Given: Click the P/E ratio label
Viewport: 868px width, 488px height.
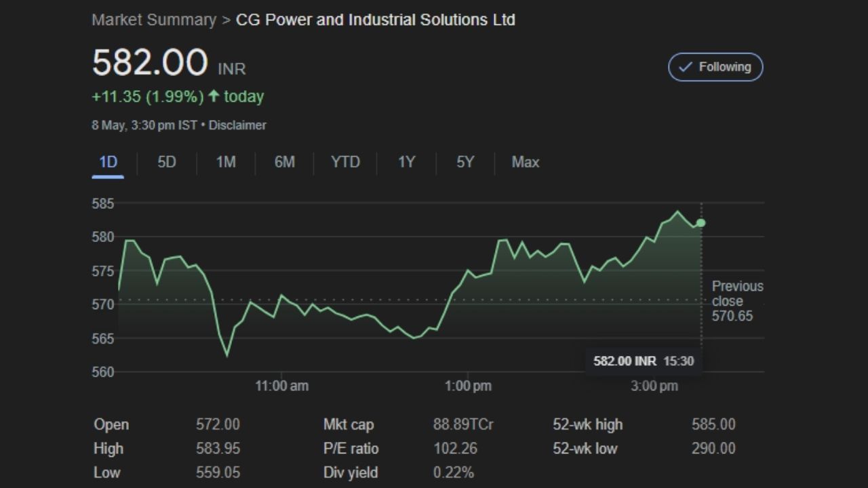Looking at the screenshot, I should click(x=351, y=449).
